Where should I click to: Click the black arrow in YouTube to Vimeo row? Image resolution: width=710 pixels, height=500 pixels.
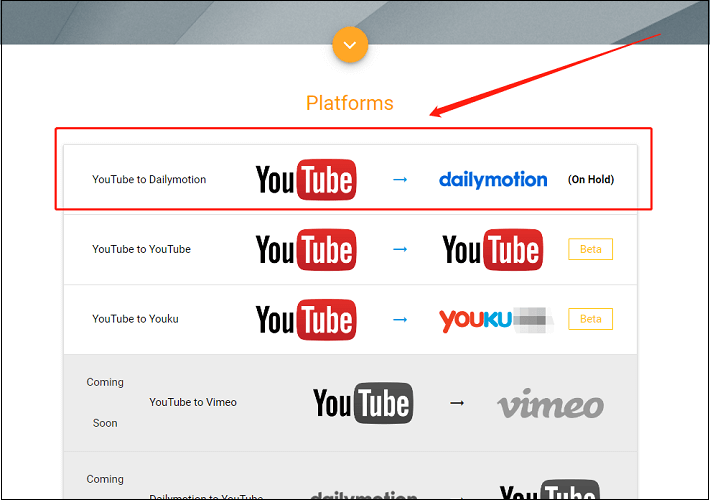click(457, 403)
